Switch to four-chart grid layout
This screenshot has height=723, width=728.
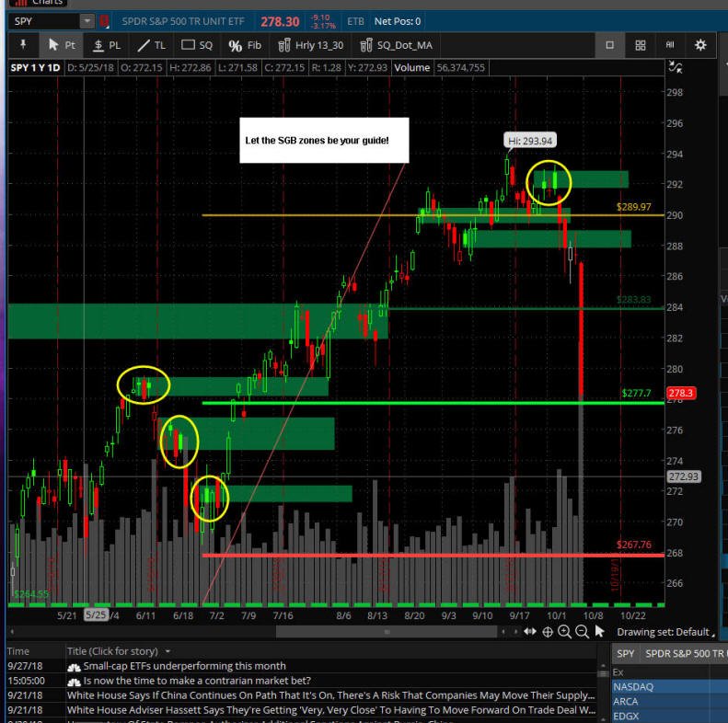click(641, 45)
